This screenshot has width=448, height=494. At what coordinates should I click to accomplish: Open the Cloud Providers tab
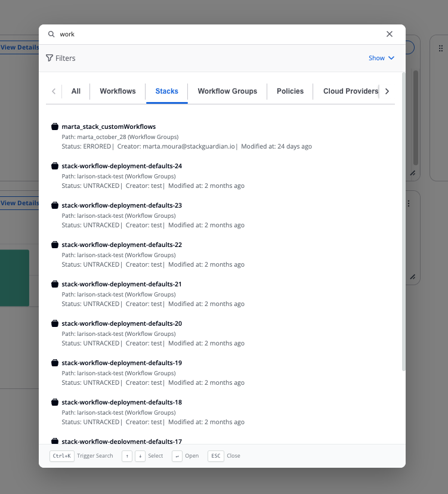pyautogui.click(x=351, y=91)
